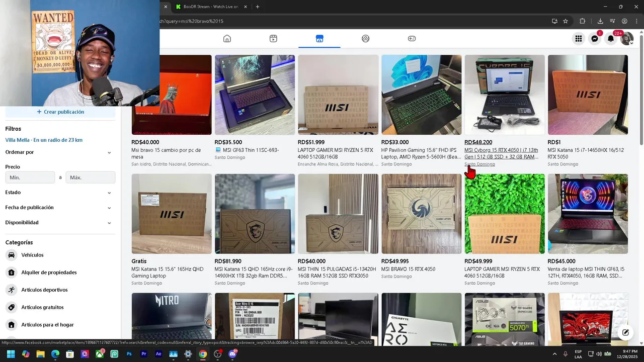Expand Fecha de publicación filter

point(60,207)
